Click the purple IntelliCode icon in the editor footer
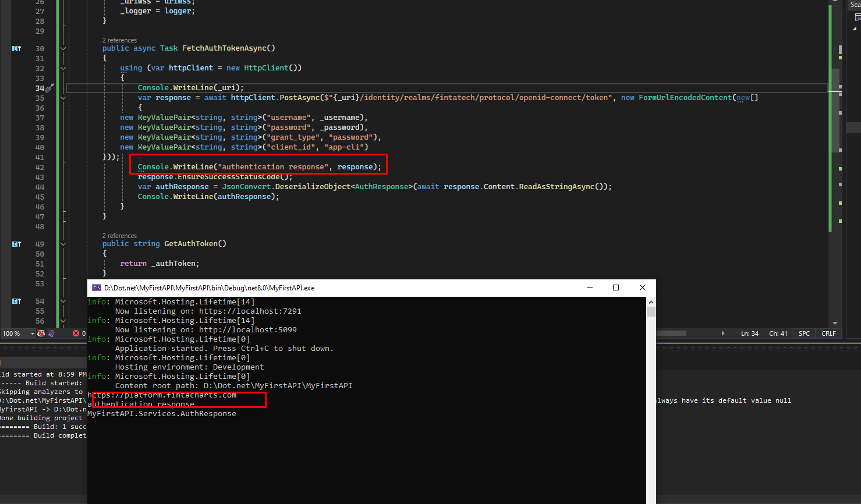 (51, 333)
